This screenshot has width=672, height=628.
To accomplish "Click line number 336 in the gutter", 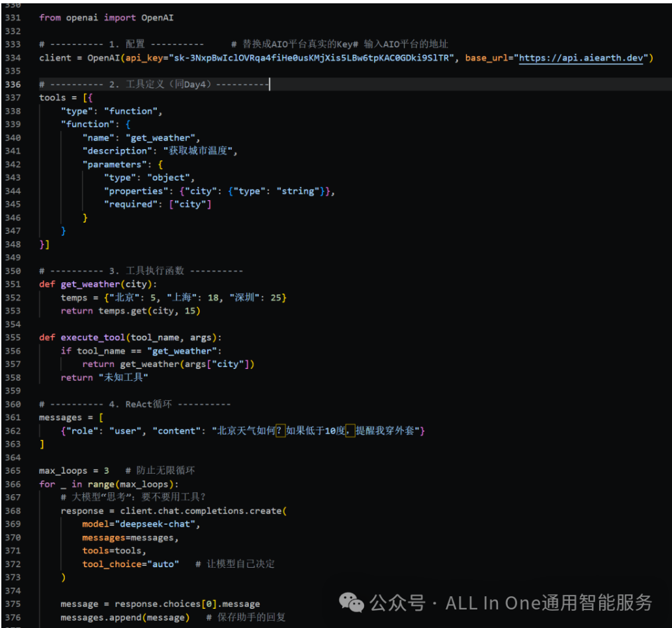I will point(13,85).
